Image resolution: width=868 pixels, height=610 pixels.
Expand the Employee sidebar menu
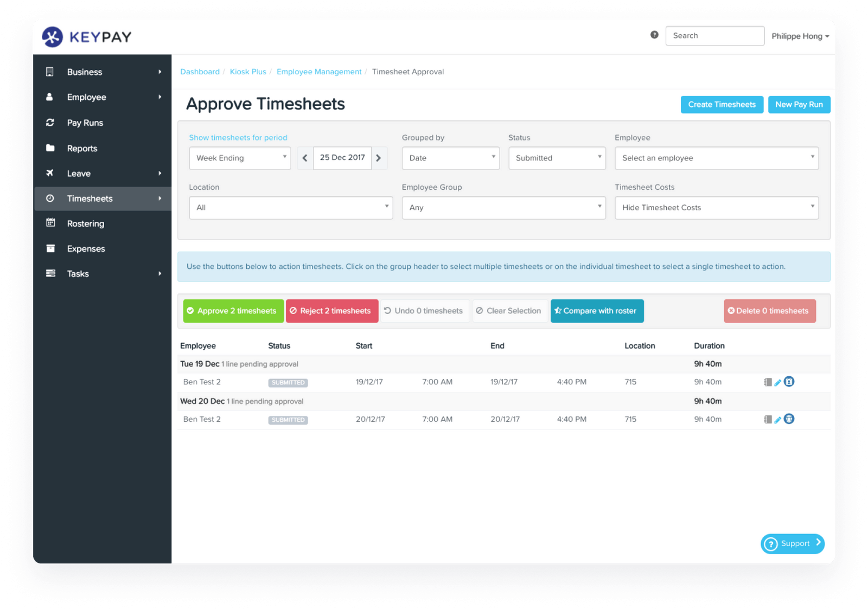click(103, 97)
